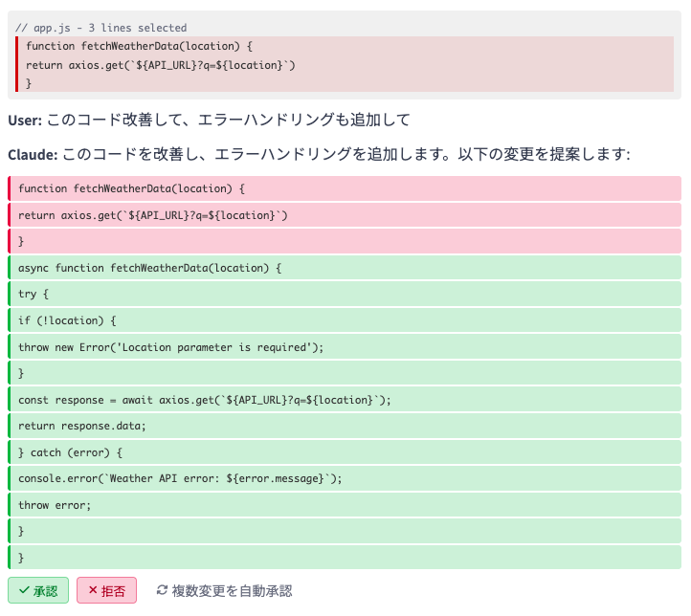Viewport: 691px width, 616px height.
Task: Click removed line 'function fetchWeatherData(location) {' in diff
Action: pos(345,188)
